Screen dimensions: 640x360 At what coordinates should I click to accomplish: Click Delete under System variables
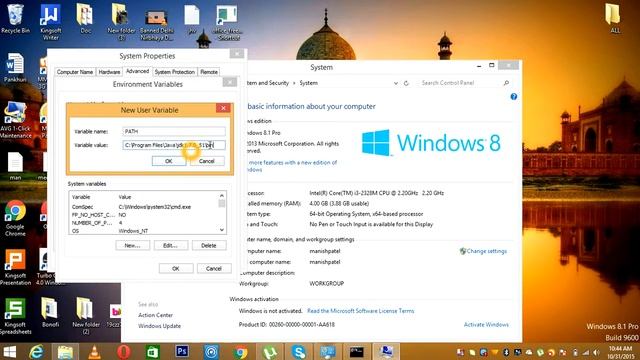tap(209, 245)
